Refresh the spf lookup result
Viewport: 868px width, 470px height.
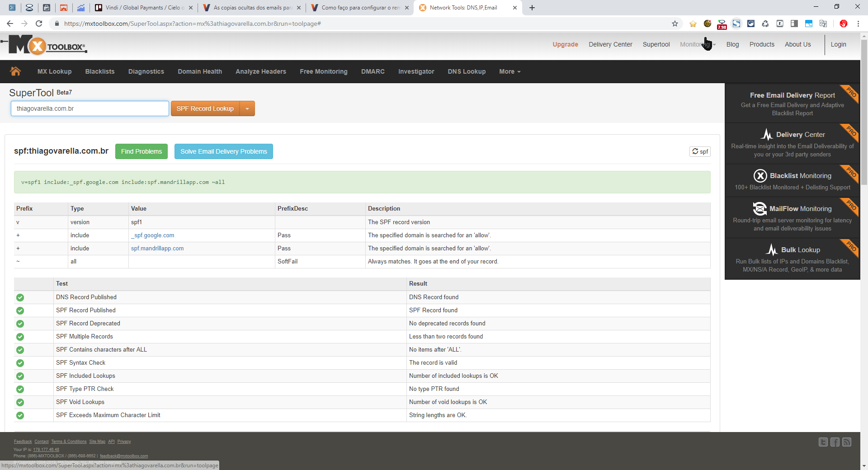700,151
